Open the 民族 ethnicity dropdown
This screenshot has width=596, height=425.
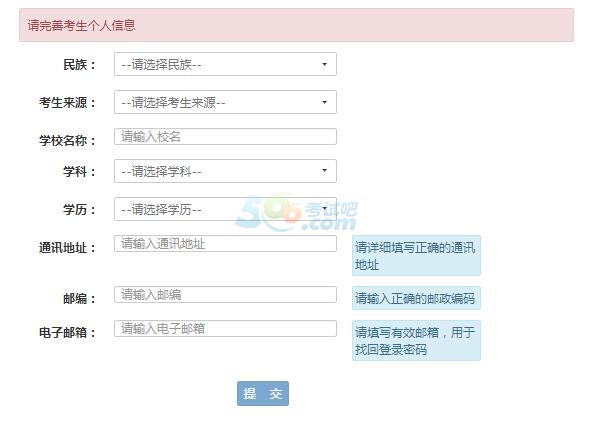(x=225, y=64)
